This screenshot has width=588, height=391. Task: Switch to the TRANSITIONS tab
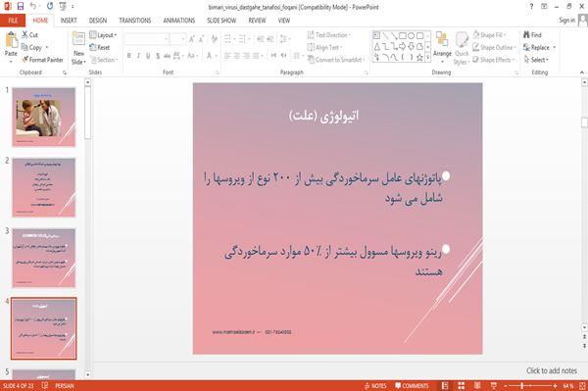tap(135, 21)
